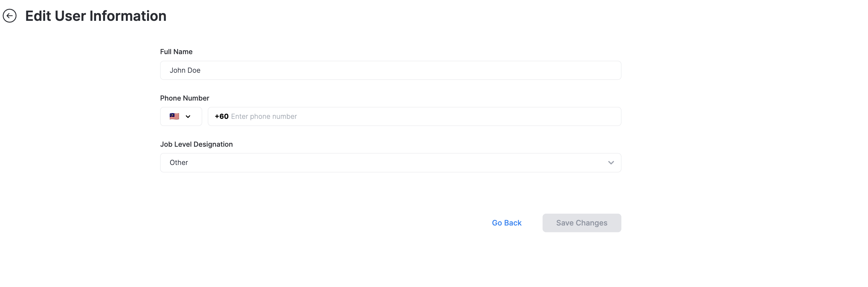Click the Malaysia flag icon
Image resolution: width=868 pixels, height=287 pixels.
pyautogui.click(x=174, y=117)
